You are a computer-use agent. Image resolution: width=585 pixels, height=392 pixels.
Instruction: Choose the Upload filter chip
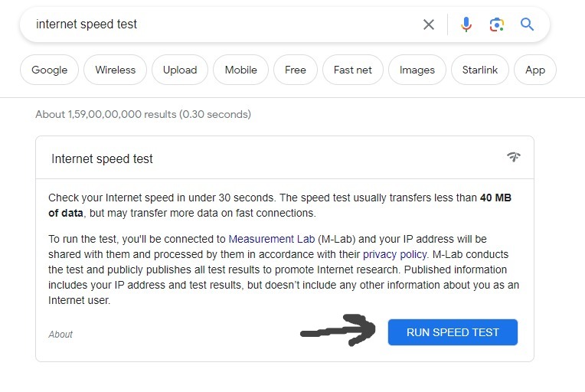coord(180,70)
